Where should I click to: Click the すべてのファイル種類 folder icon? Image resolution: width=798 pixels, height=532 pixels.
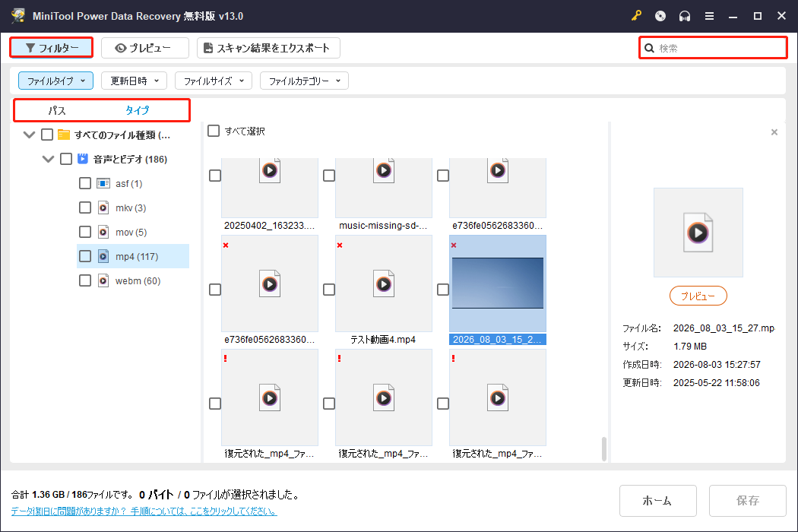(x=64, y=135)
